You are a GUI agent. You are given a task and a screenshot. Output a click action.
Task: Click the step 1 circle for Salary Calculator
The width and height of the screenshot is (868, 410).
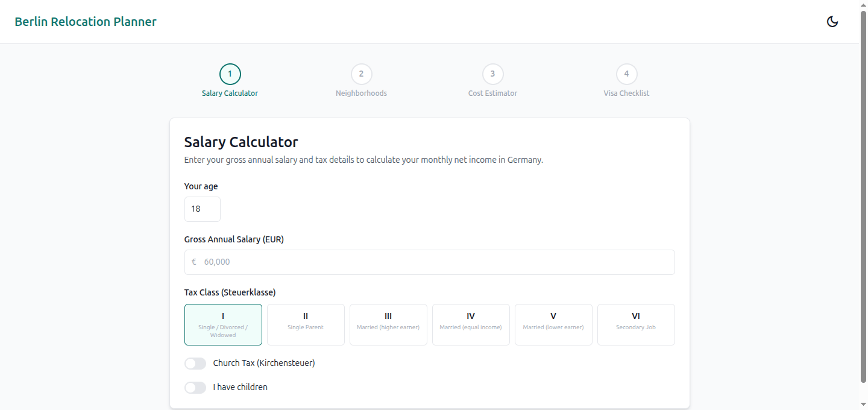click(x=230, y=74)
